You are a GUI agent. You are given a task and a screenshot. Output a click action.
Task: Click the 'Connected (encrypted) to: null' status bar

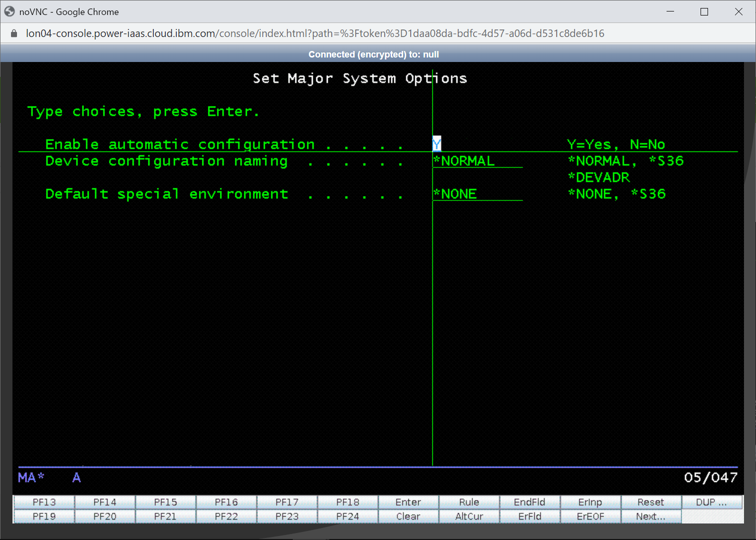[x=374, y=54]
